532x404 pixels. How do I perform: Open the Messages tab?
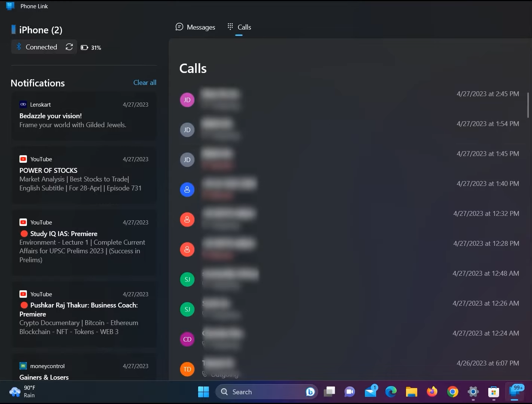click(x=195, y=27)
